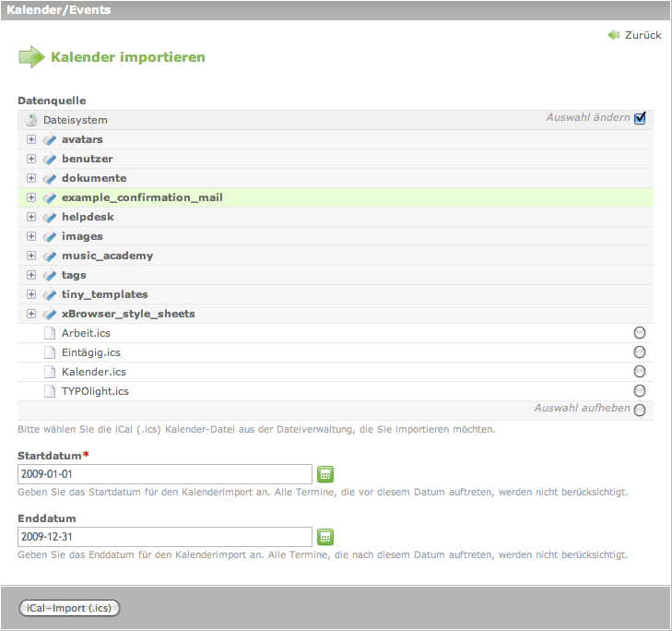
Task: Click the file icon beside TYPOlight.ics
Action: (x=50, y=391)
